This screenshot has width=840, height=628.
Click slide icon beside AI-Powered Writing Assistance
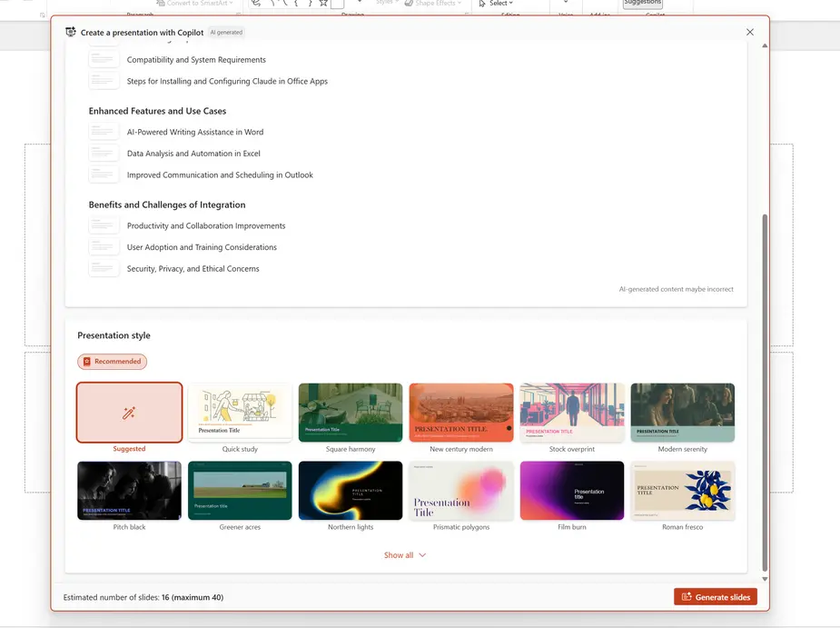click(104, 132)
